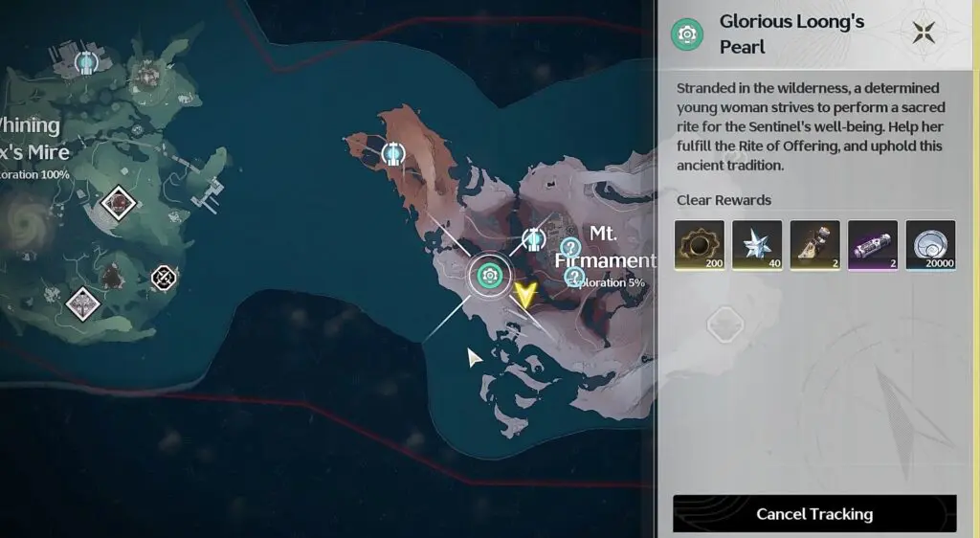Open the upper question mark marker
Viewport: 980px width, 538px height.
(x=570, y=247)
